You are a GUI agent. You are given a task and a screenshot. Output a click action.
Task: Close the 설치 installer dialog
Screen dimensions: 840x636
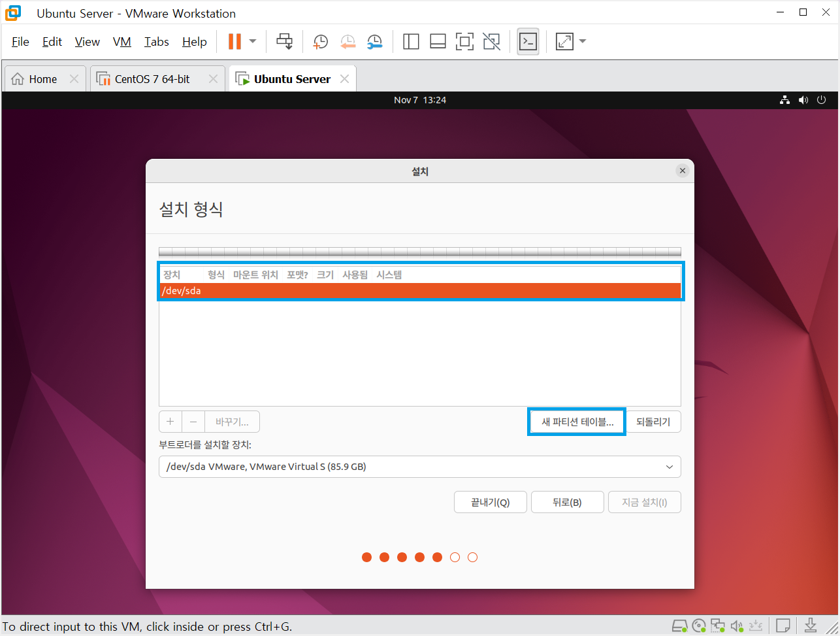point(683,171)
